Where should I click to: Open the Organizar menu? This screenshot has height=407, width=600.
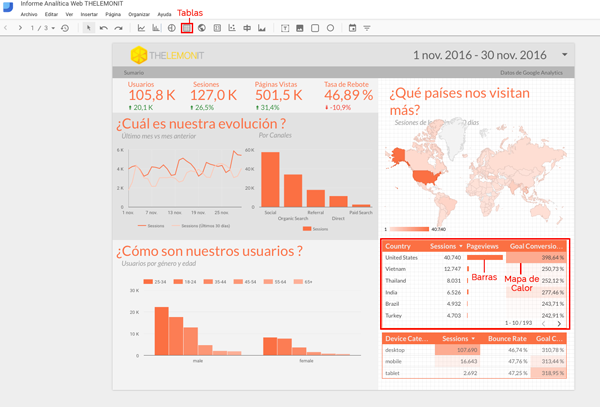139,15
